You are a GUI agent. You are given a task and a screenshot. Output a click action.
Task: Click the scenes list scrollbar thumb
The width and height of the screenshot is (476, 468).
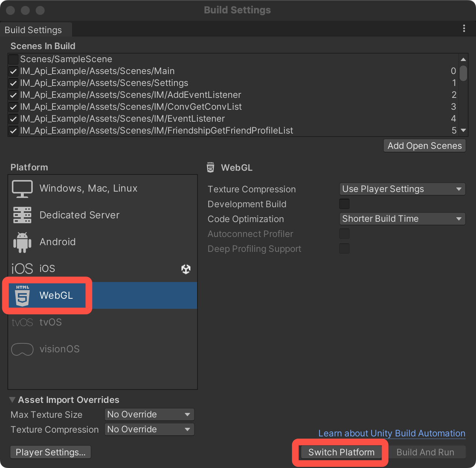click(x=463, y=73)
